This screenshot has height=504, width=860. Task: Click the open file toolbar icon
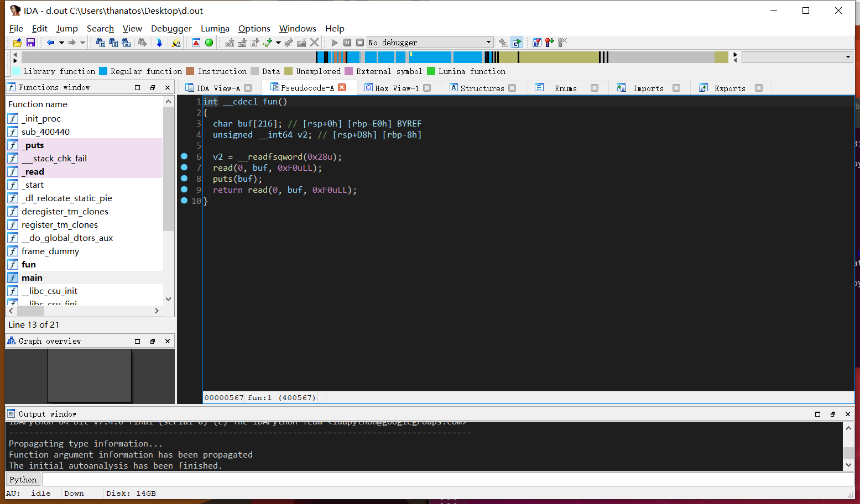pyautogui.click(x=18, y=43)
